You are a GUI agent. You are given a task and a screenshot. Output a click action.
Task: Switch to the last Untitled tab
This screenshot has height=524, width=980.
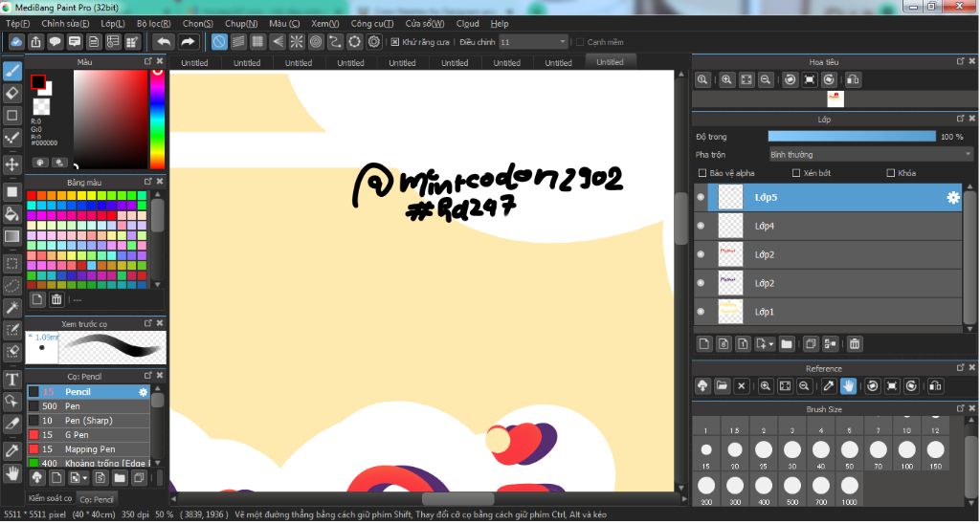click(610, 62)
